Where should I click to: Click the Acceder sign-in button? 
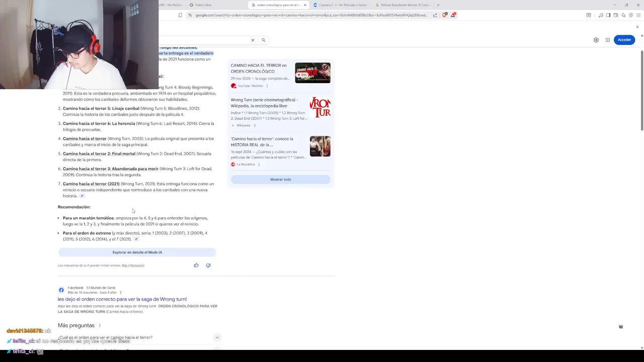pyautogui.click(x=624, y=40)
